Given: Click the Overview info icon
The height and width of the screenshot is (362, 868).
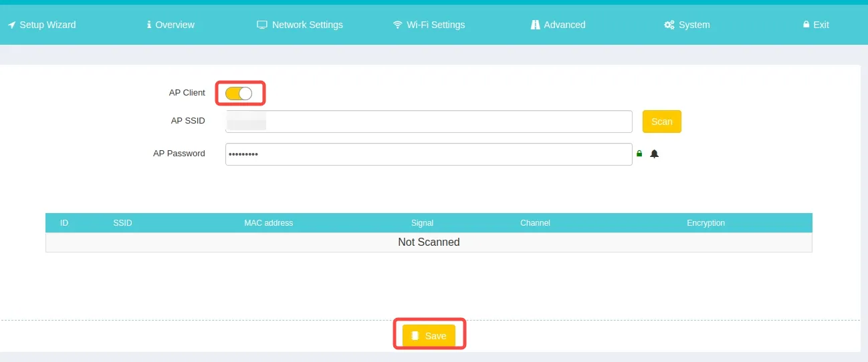Looking at the screenshot, I should click(149, 25).
